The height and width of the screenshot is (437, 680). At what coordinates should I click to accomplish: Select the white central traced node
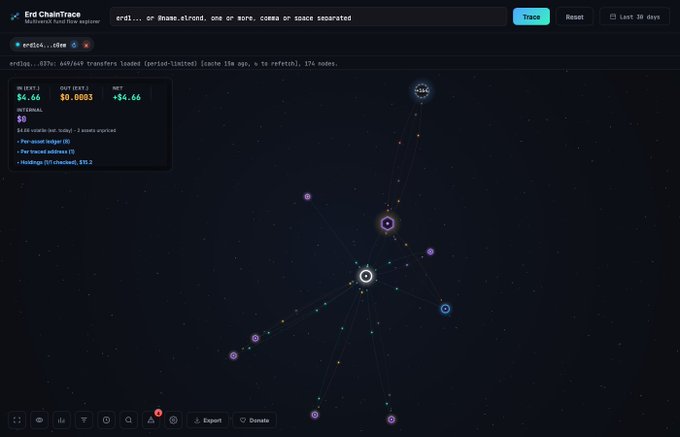[366, 276]
